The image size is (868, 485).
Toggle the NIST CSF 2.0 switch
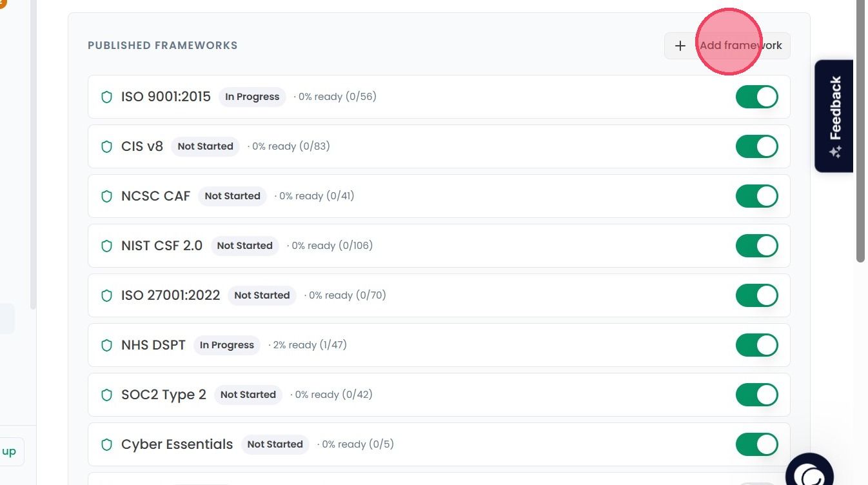pos(757,246)
